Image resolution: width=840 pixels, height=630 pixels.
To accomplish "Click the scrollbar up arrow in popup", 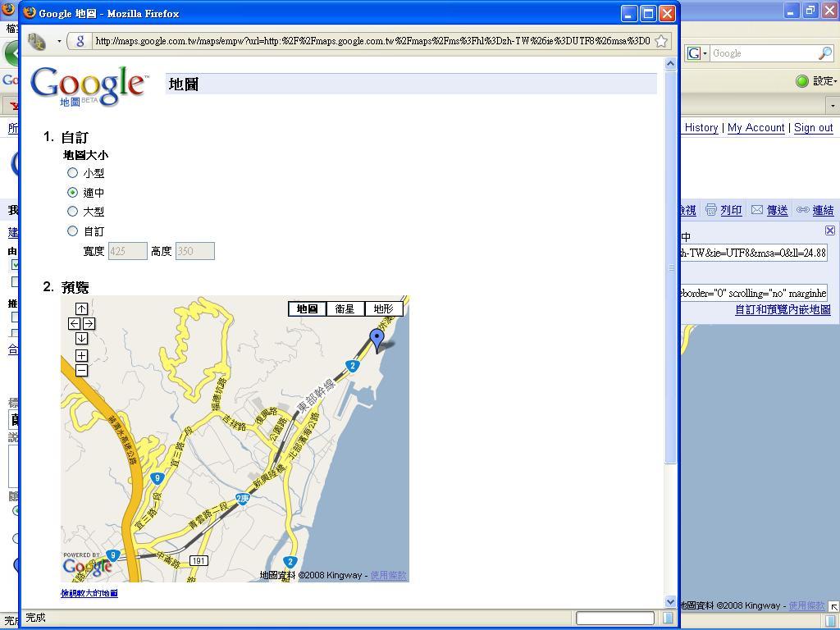I will [671, 64].
